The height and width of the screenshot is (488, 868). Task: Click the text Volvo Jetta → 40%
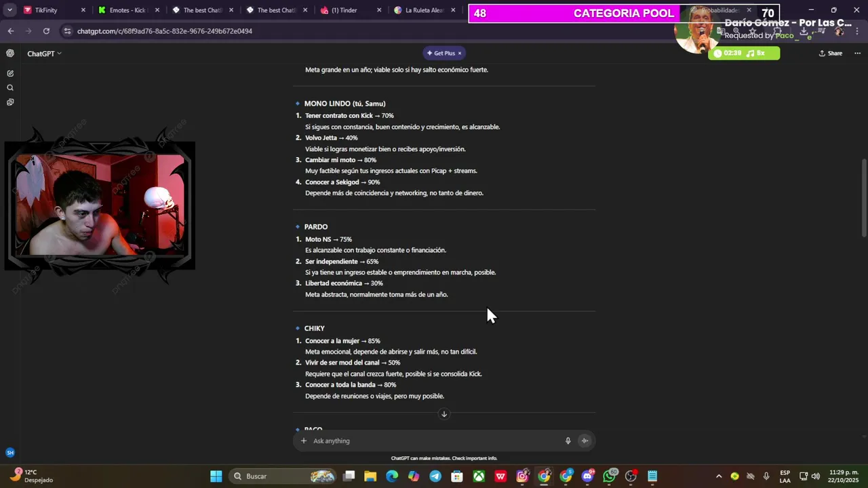click(x=332, y=138)
